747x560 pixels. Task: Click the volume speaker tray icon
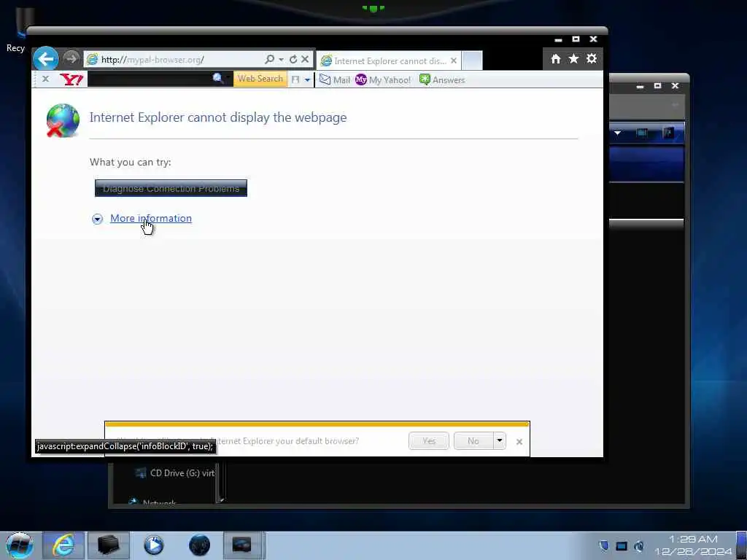pos(639,546)
